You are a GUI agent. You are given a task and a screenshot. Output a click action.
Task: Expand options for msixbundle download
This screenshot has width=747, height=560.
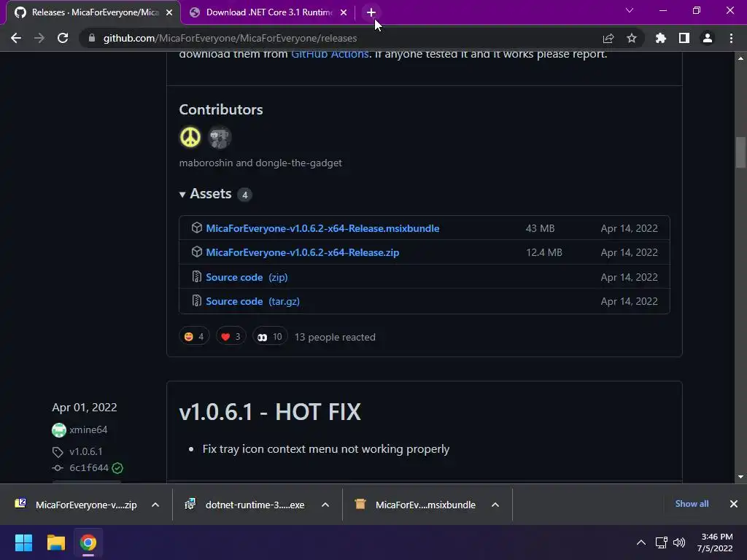pos(495,505)
